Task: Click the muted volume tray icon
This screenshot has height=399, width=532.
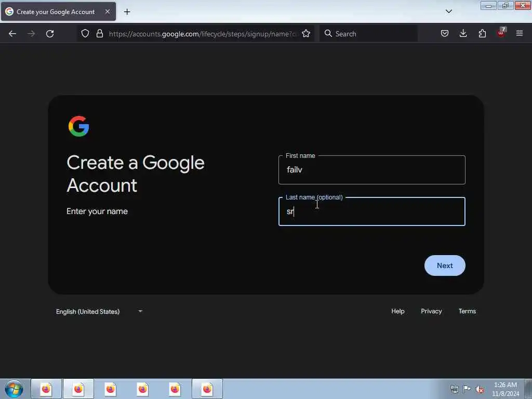Action: point(480,390)
